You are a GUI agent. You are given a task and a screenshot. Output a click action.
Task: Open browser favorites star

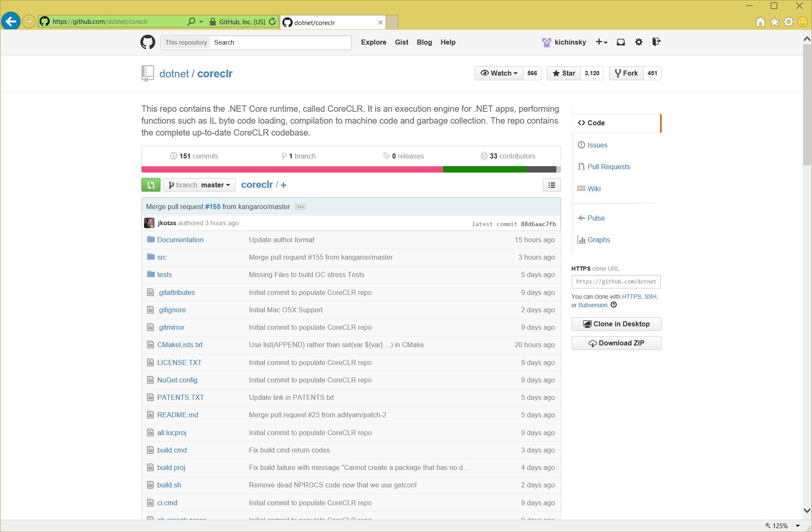click(x=775, y=22)
